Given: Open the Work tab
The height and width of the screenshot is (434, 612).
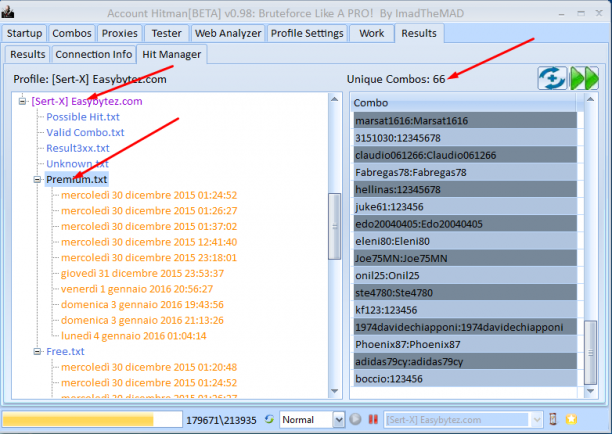Looking at the screenshot, I should [372, 34].
